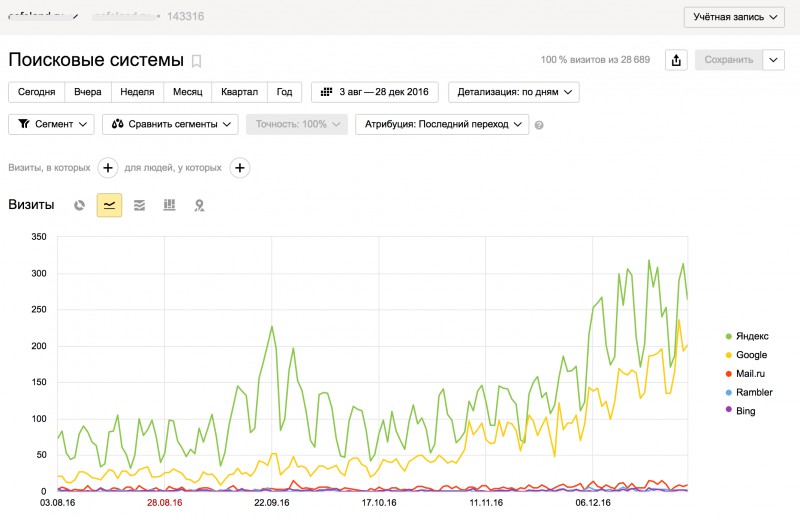Toggle the Яндекс series in legend
Image resolution: width=800 pixels, height=520 pixels.
pos(747,336)
